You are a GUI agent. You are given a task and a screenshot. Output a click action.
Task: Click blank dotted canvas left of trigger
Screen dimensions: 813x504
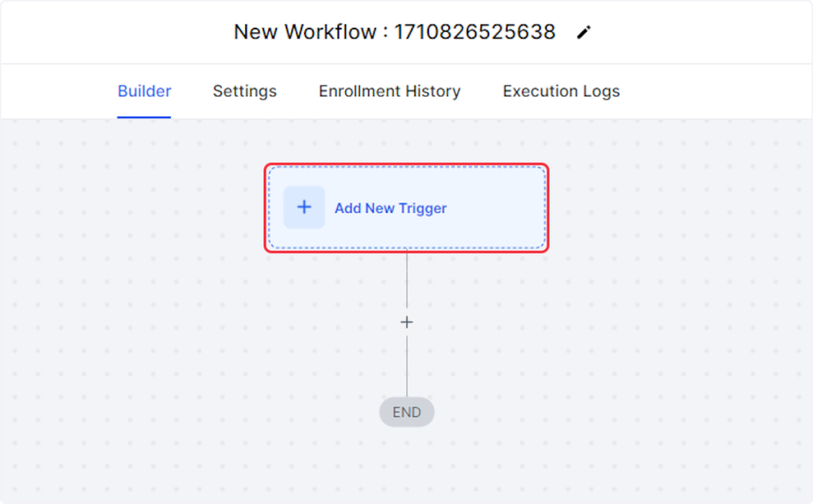click(135, 238)
